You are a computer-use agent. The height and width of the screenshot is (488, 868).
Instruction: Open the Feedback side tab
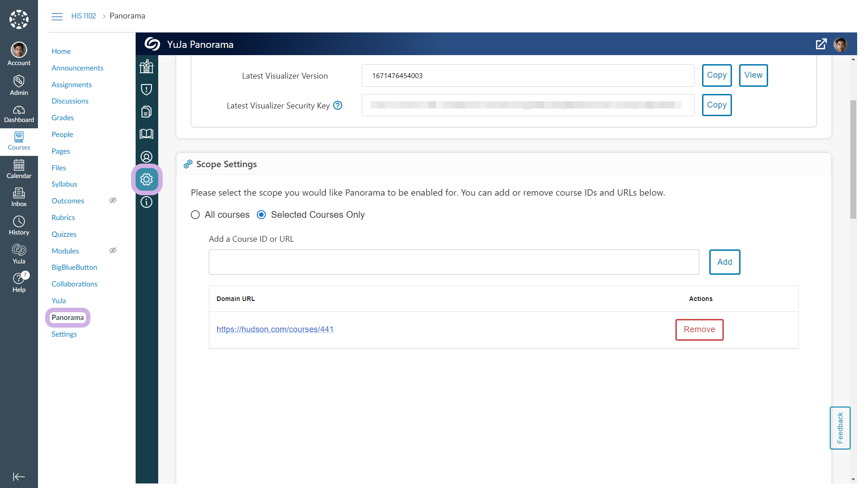coord(840,428)
